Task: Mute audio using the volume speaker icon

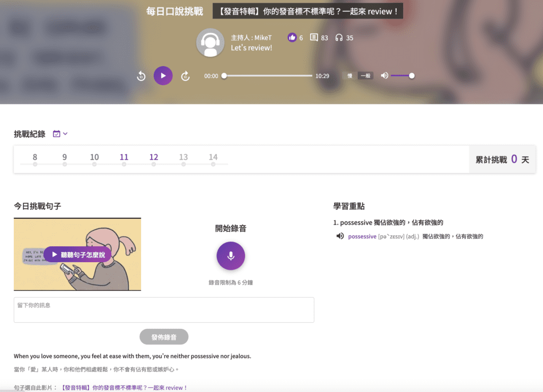Action: point(384,76)
